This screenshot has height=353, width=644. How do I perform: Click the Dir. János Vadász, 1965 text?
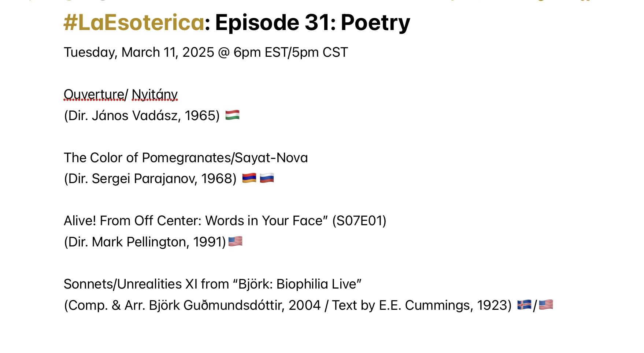click(x=142, y=116)
